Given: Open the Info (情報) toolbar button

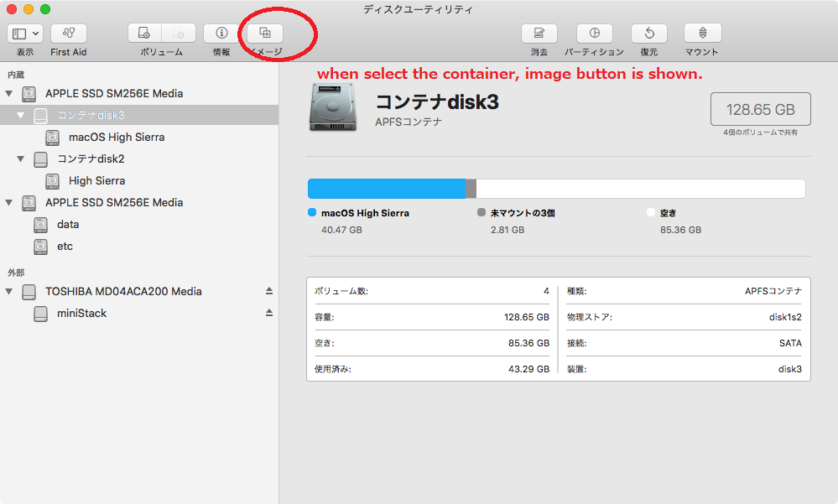Looking at the screenshot, I should click(x=221, y=34).
